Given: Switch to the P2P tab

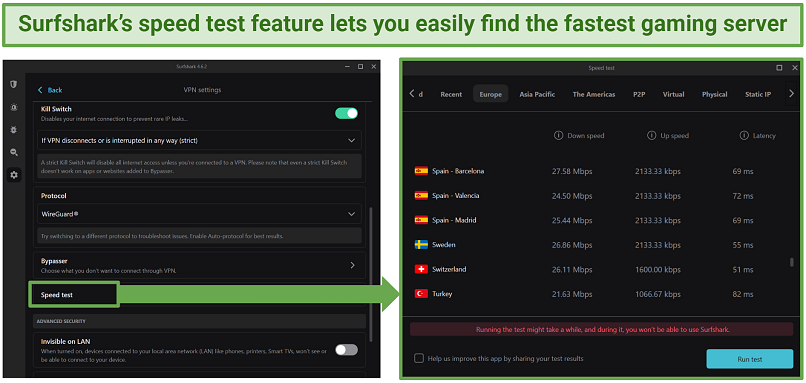Looking at the screenshot, I should pos(639,94).
